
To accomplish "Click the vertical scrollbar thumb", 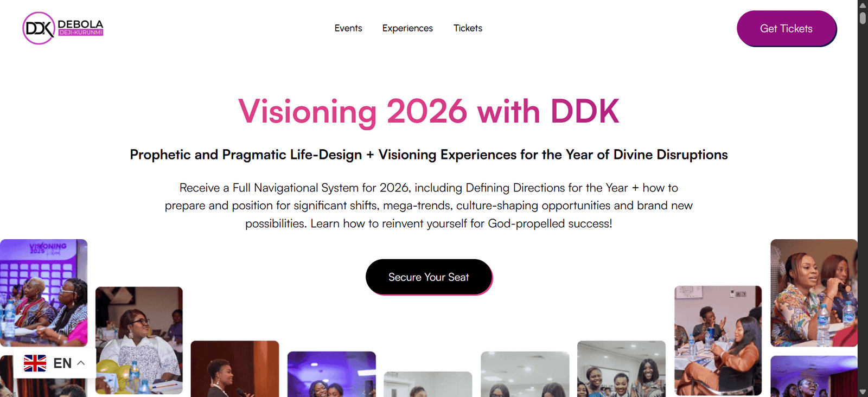I will point(863,18).
